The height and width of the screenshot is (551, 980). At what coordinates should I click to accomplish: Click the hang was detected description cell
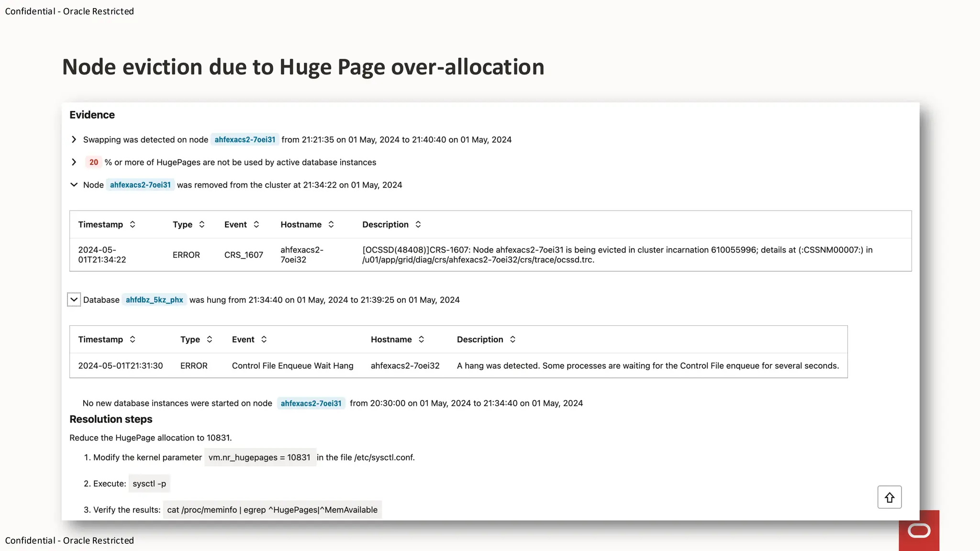pyautogui.click(x=648, y=366)
